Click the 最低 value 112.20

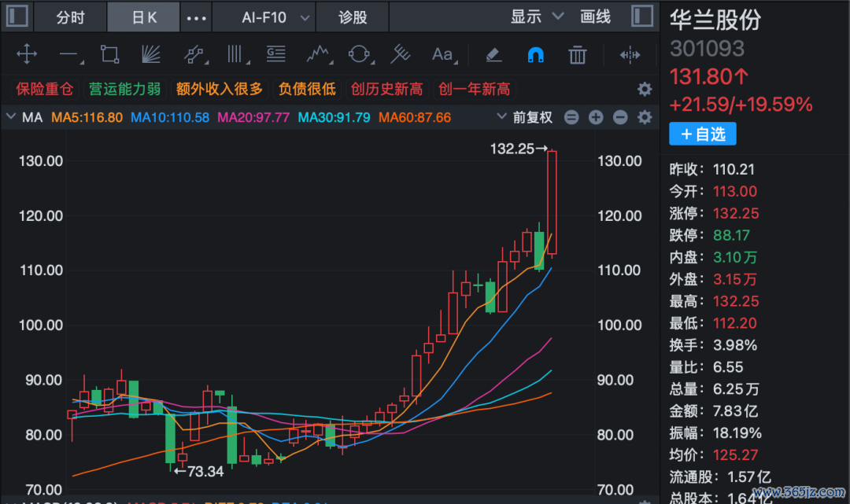(734, 323)
